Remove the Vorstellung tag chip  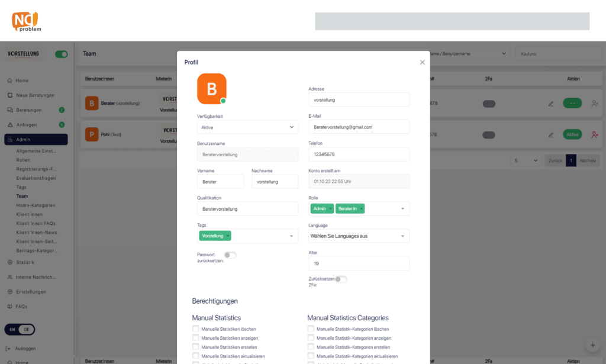pyautogui.click(x=227, y=236)
